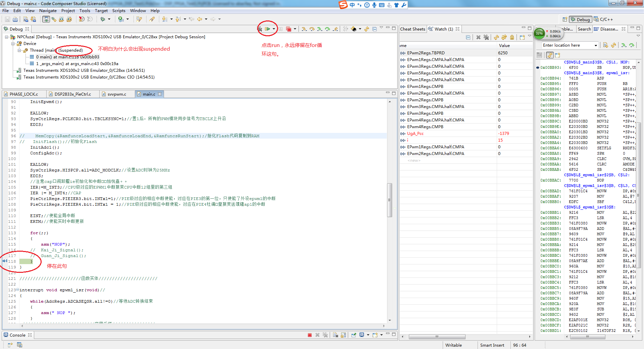644x349 pixels.
Task: Open the Target menu
Action: pos(101,11)
